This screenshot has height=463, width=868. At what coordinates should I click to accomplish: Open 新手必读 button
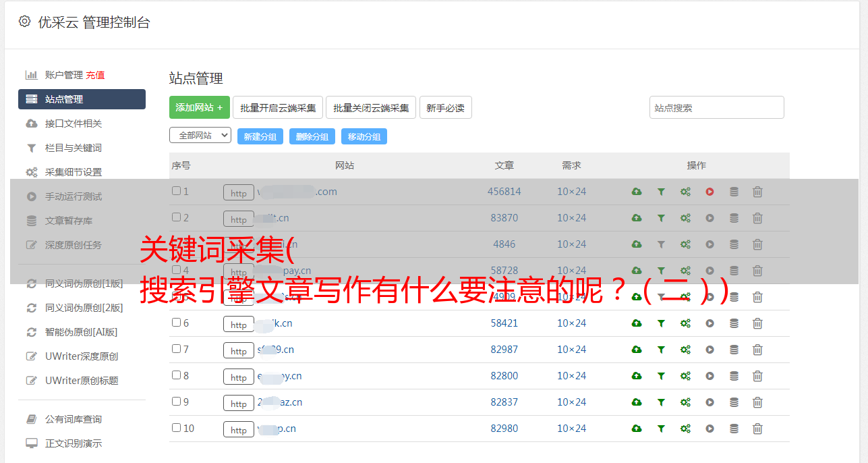click(x=445, y=107)
